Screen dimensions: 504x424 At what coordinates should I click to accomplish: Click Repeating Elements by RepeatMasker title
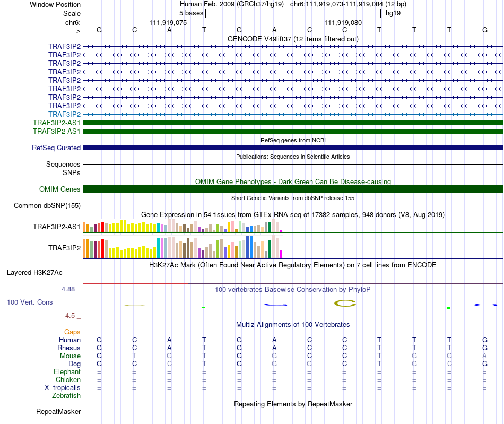point(293,404)
